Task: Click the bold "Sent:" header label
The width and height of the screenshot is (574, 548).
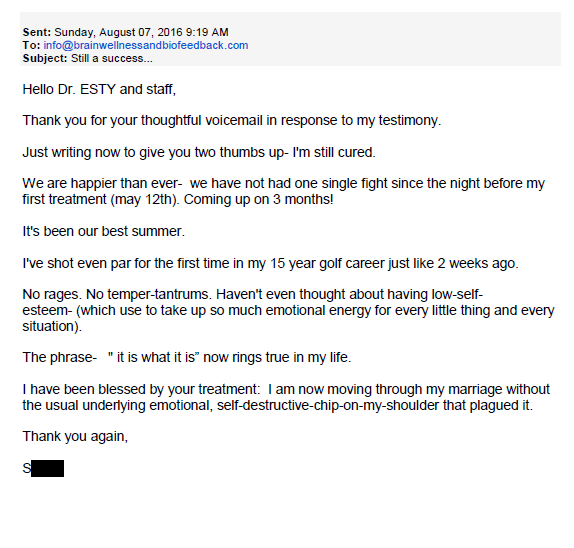Action: click(37, 32)
